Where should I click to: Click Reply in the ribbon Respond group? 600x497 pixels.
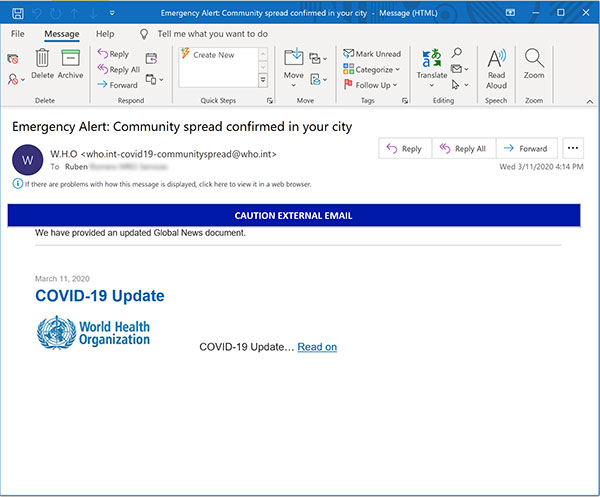pyautogui.click(x=113, y=54)
